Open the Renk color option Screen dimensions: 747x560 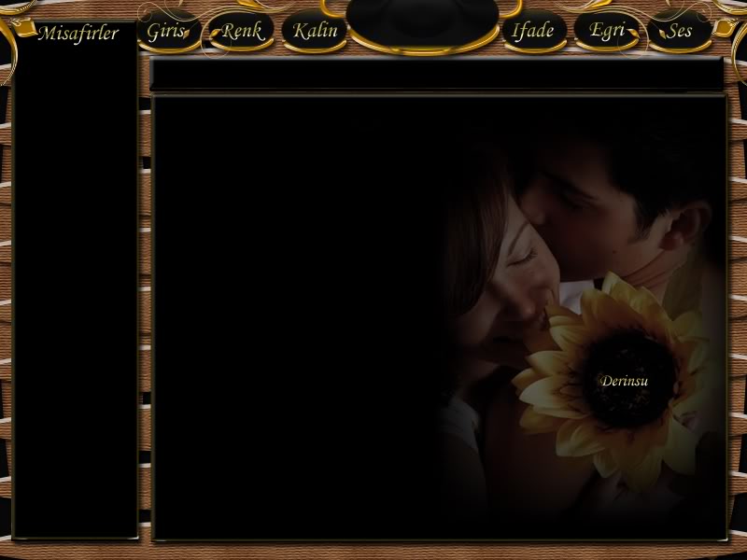(x=241, y=32)
